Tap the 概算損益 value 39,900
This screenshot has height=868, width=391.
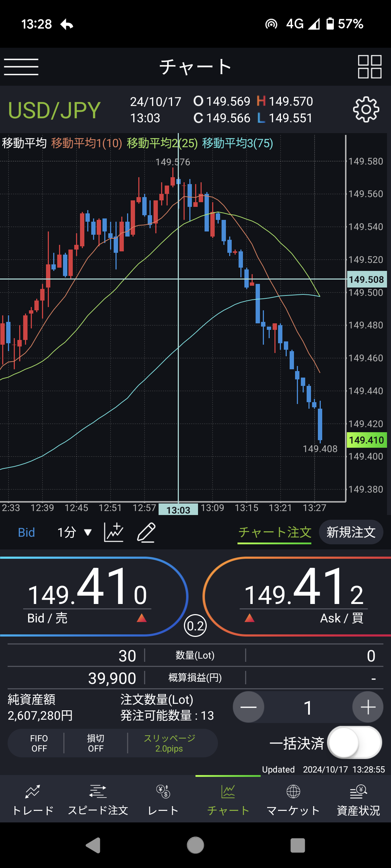point(112,678)
